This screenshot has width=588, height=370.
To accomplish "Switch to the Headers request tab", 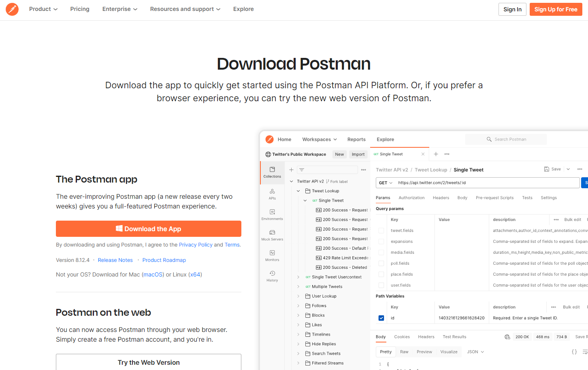I will [441, 198].
